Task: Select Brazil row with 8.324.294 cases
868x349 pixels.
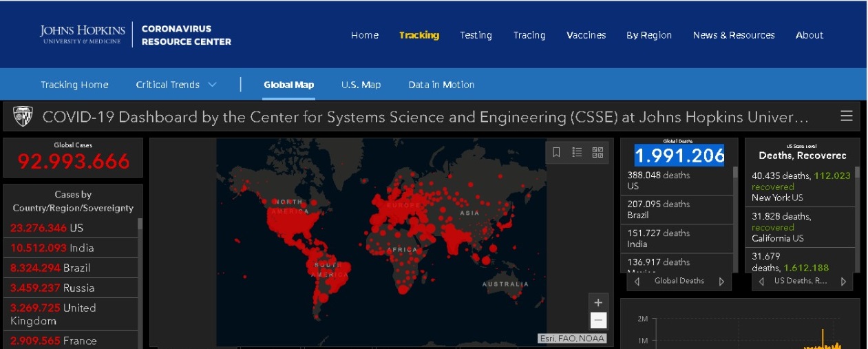Action: point(71,268)
